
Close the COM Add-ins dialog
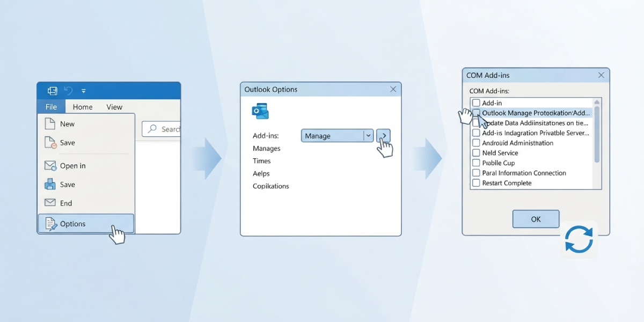pos(601,75)
